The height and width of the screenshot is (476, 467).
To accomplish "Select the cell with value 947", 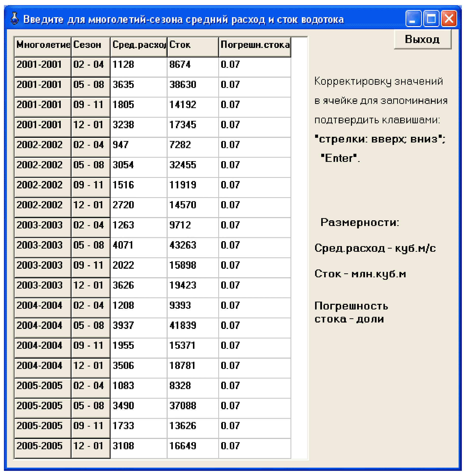I will click(x=139, y=147).
